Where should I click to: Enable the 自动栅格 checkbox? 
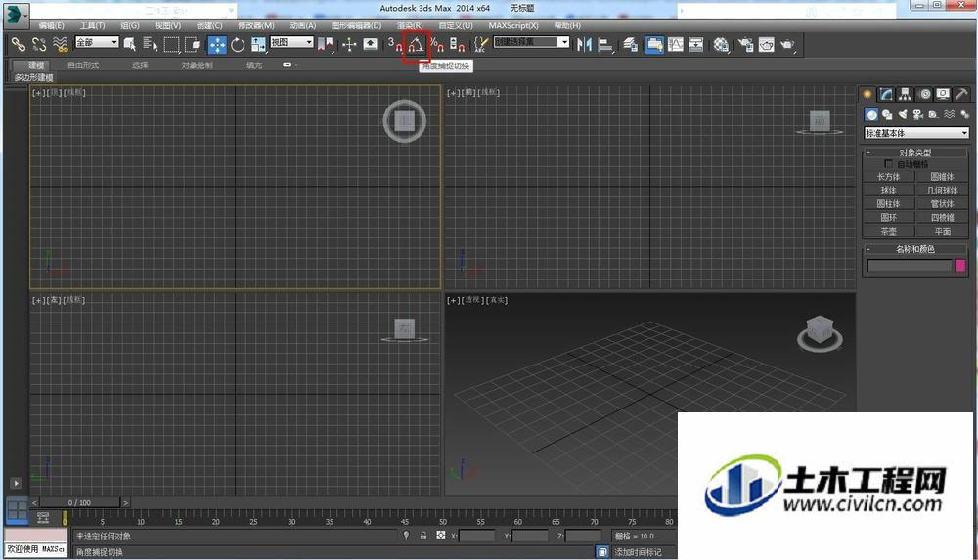(889, 164)
